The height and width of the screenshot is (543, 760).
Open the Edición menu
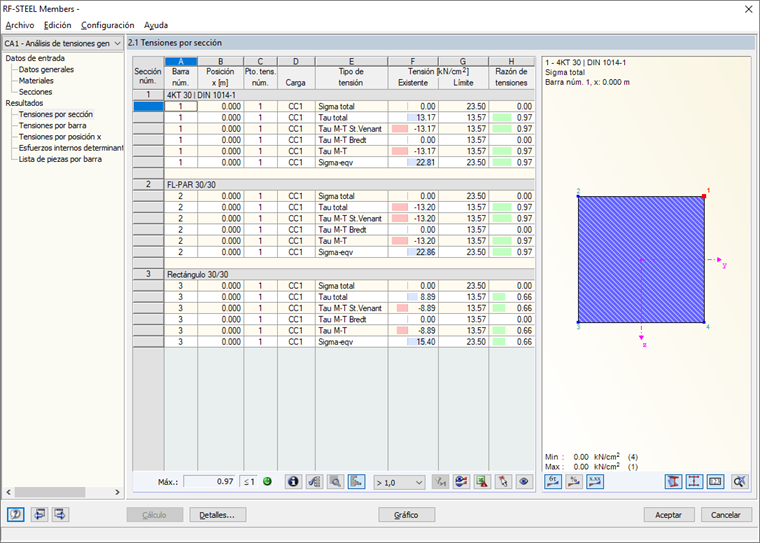pyautogui.click(x=57, y=25)
